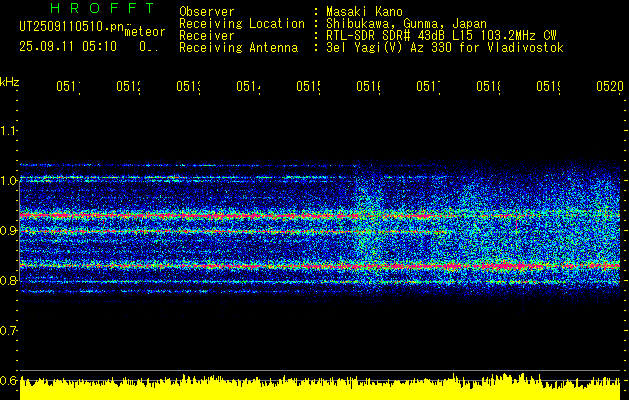Screen dimensions: 629x400
Task: Click the 0517 time marker
Action: click(x=428, y=87)
